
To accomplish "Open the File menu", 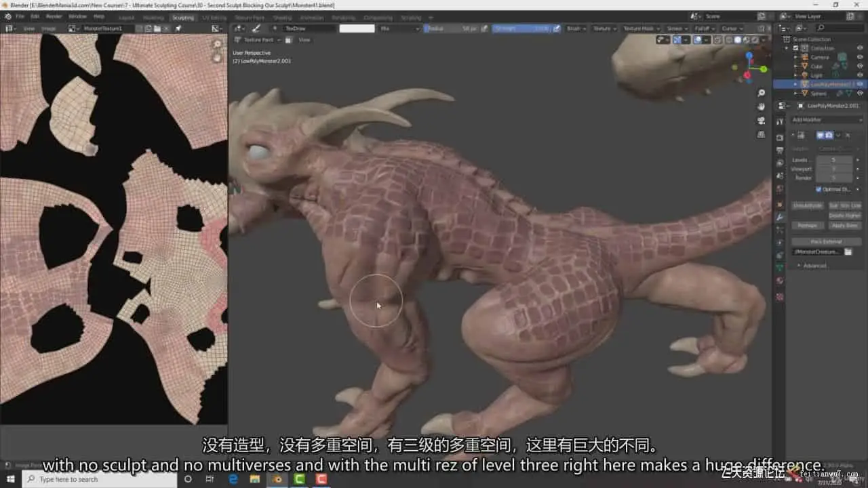I will pyautogui.click(x=19, y=16).
